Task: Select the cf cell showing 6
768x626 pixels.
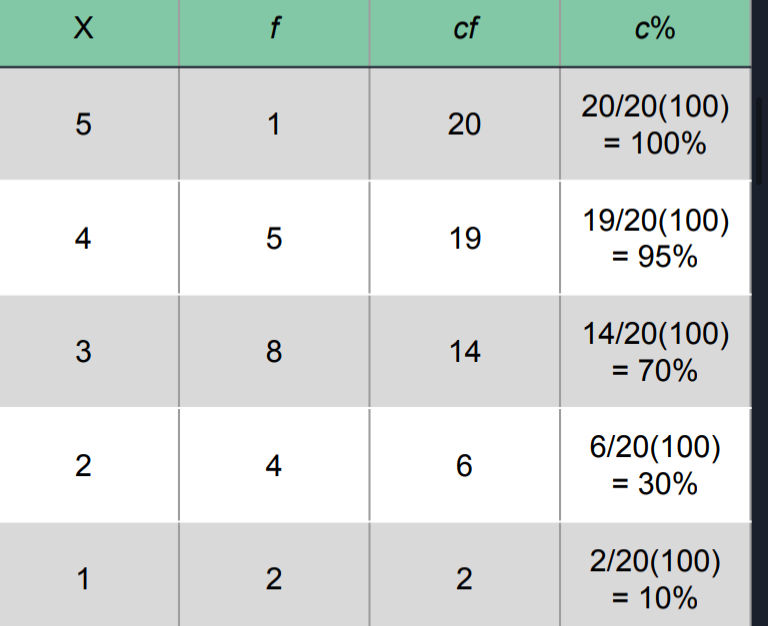Action: point(465,465)
